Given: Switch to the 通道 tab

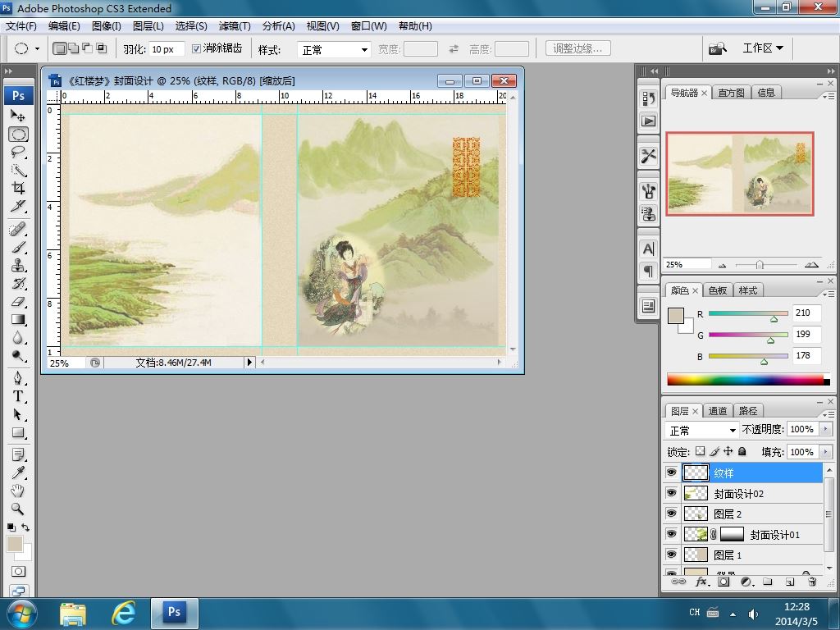Looking at the screenshot, I should (x=717, y=411).
